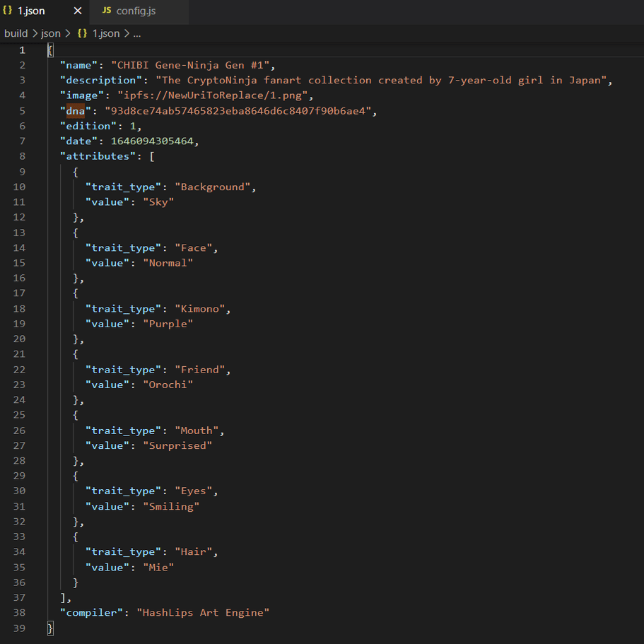Click line number 8 in the gutter
Viewport: 644px width, 644px height.
(22, 156)
